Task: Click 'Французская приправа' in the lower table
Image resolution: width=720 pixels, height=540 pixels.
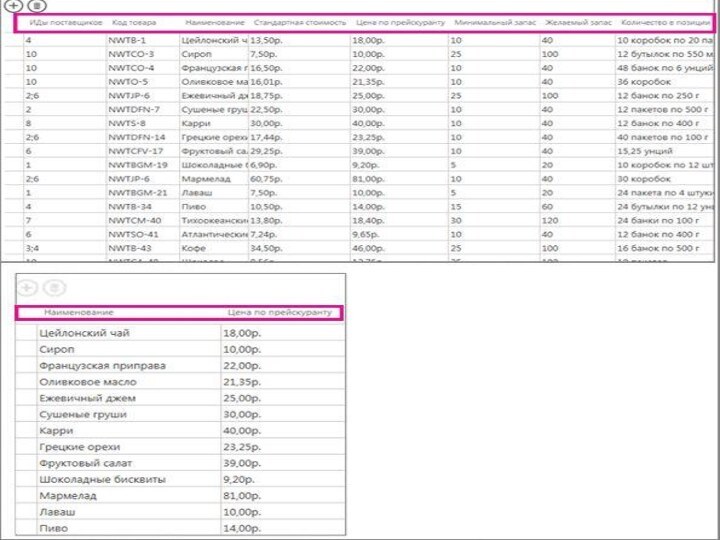Action: coord(102,365)
